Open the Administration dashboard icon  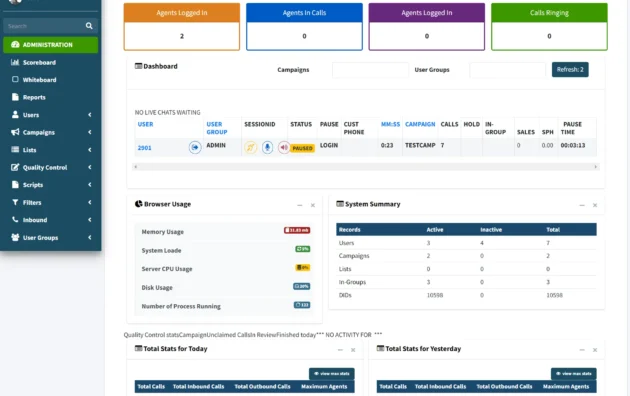coord(15,45)
